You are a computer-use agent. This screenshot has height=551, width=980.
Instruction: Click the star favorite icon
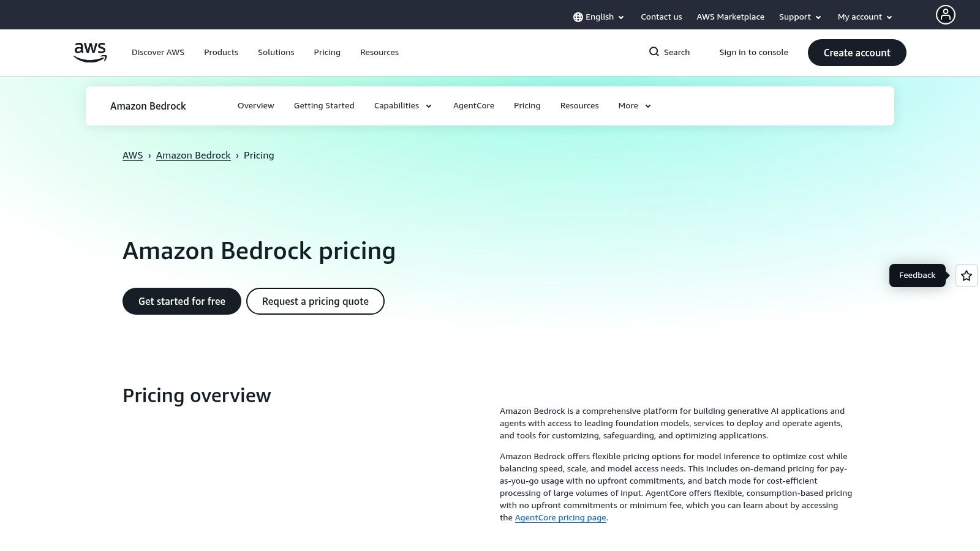[x=966, y=275]
